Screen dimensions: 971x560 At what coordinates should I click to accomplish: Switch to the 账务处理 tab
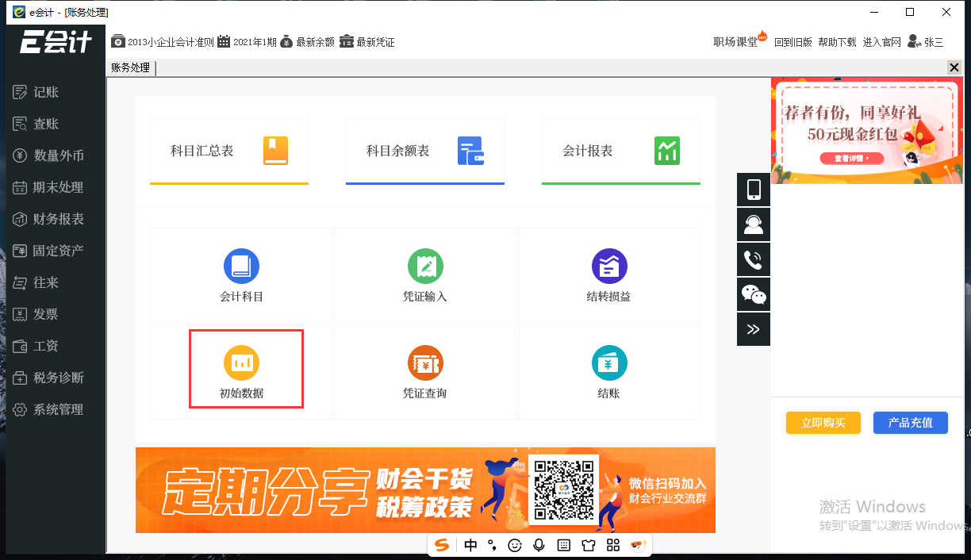[x=129, y=67]
